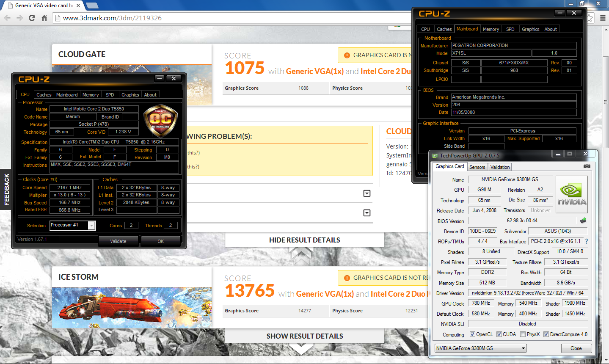Click the GPU-Z title bar app icon

[x=435, y=155]
